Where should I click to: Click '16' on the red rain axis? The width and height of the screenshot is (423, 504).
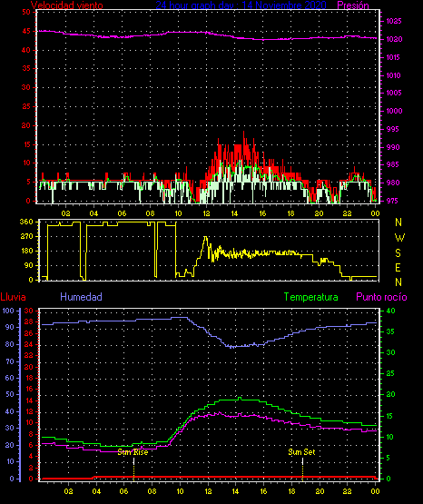click(29, 390)
